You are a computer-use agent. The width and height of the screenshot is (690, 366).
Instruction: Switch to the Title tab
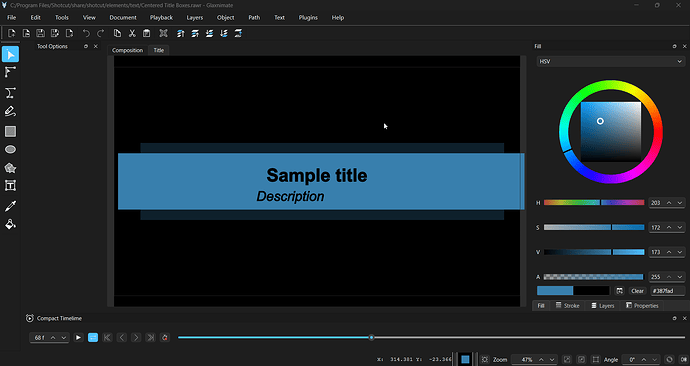158,50
